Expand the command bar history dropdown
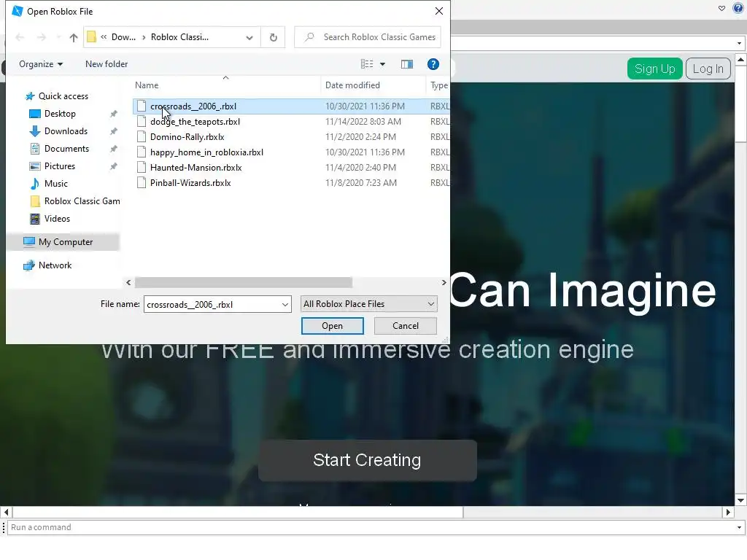The image size is (747, 560). click(x=739, y=527)
